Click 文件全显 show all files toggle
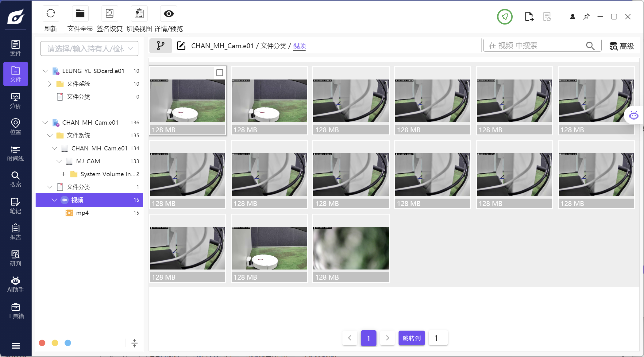Image resolution: width=644 pixels, height=357 pixels. tap(80, 14)
